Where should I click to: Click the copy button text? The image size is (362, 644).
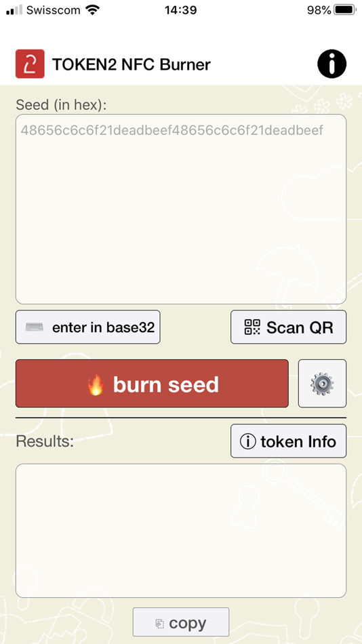tap(187, 624)
